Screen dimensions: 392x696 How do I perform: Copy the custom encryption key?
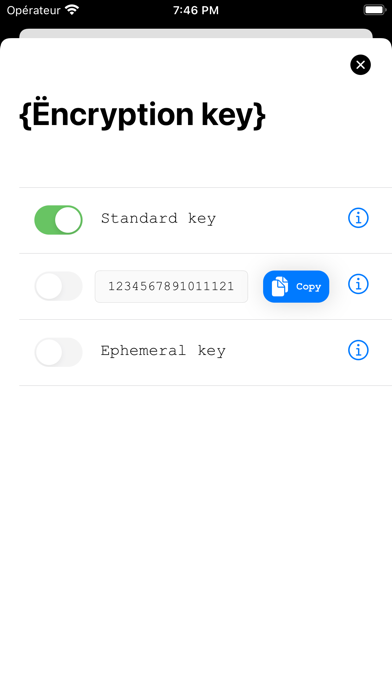point(296,286)
